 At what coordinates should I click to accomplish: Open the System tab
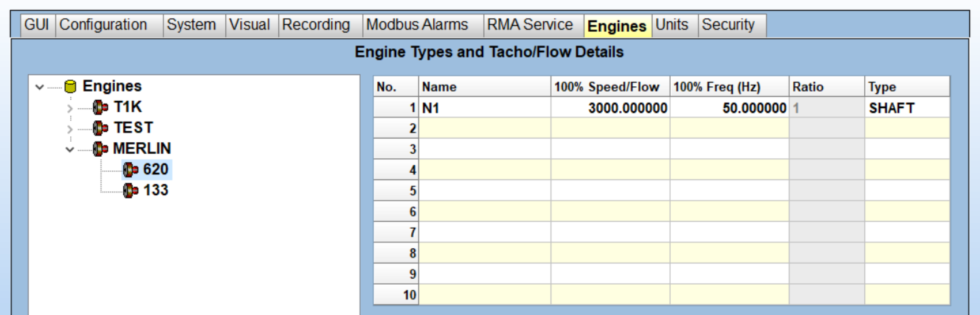coord(194,25)
